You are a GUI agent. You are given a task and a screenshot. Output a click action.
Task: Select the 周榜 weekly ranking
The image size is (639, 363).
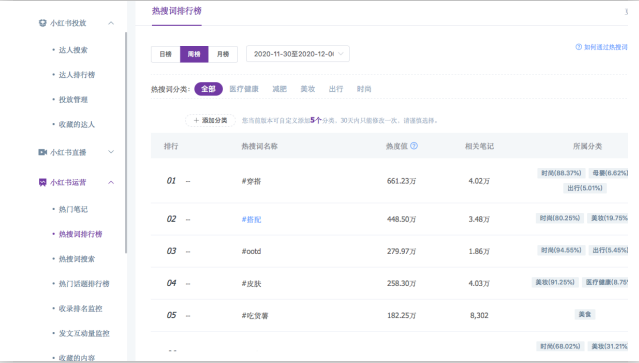tap(194, 54)
